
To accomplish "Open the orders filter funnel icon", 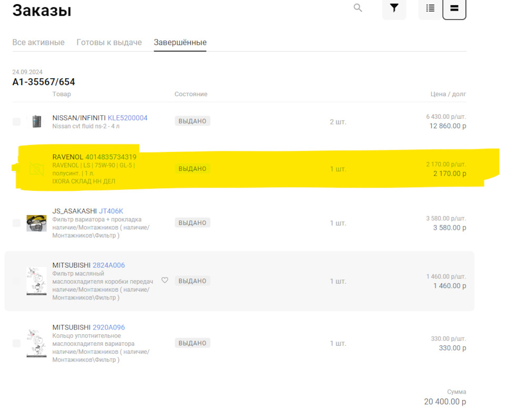I will 394,8.
